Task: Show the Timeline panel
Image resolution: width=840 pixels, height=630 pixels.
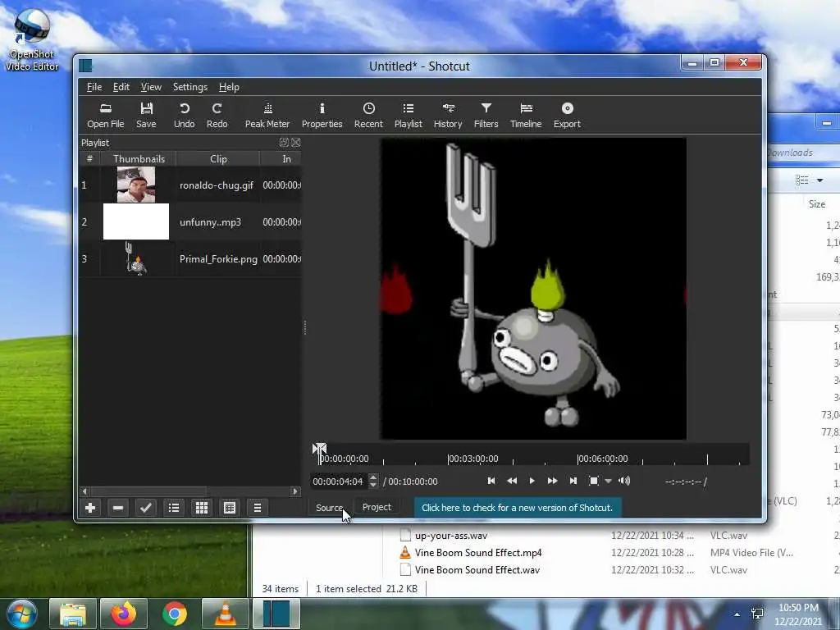Action: point(526,116)
